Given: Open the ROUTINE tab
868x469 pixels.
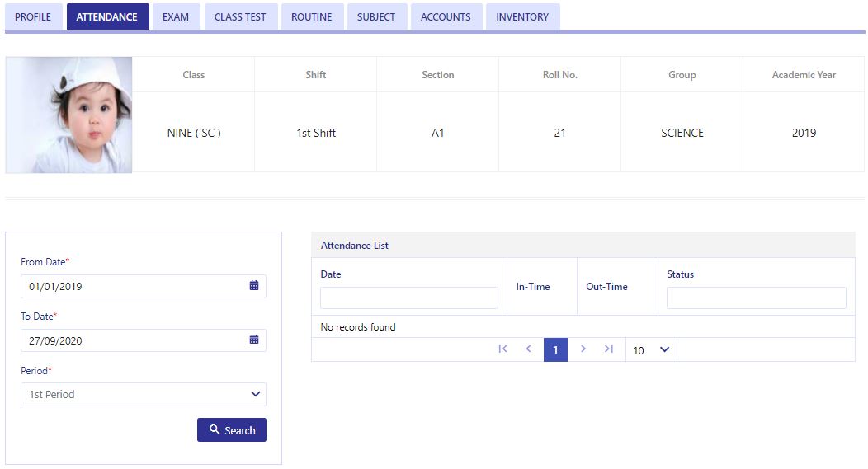Looking at the screenshot, I should coord(312,16).
